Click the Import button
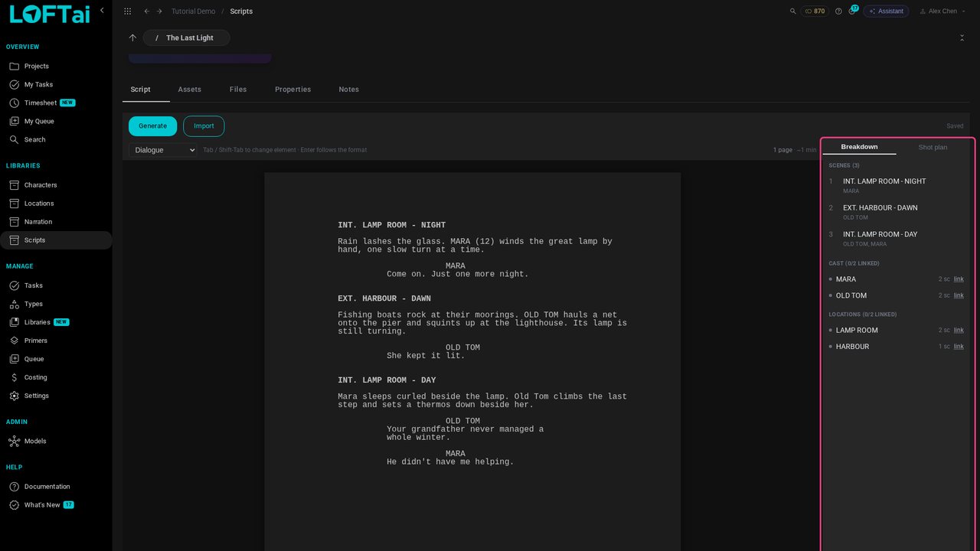The image size is (980, 551). [x=204, y=126]
